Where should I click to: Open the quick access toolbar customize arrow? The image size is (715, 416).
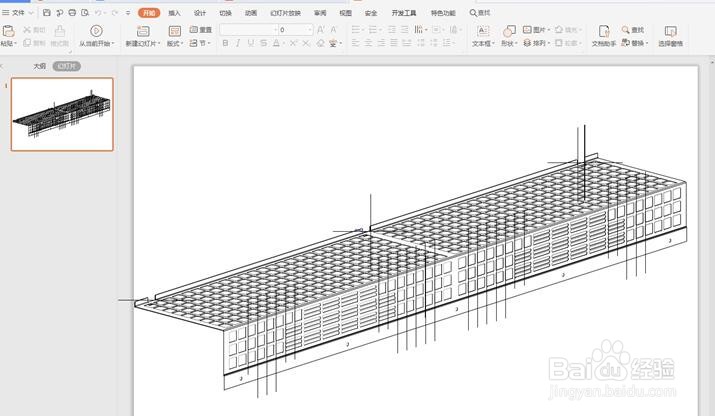click(x=128, y=13)
